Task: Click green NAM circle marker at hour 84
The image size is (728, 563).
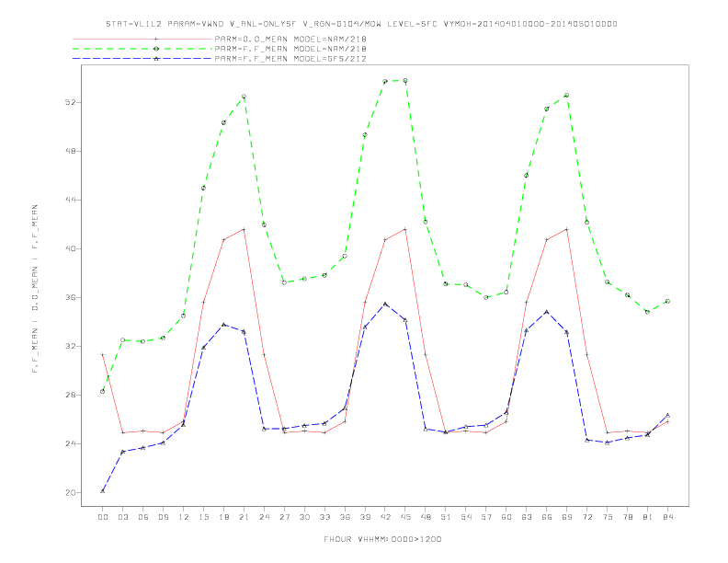Action: pos(667,302)
